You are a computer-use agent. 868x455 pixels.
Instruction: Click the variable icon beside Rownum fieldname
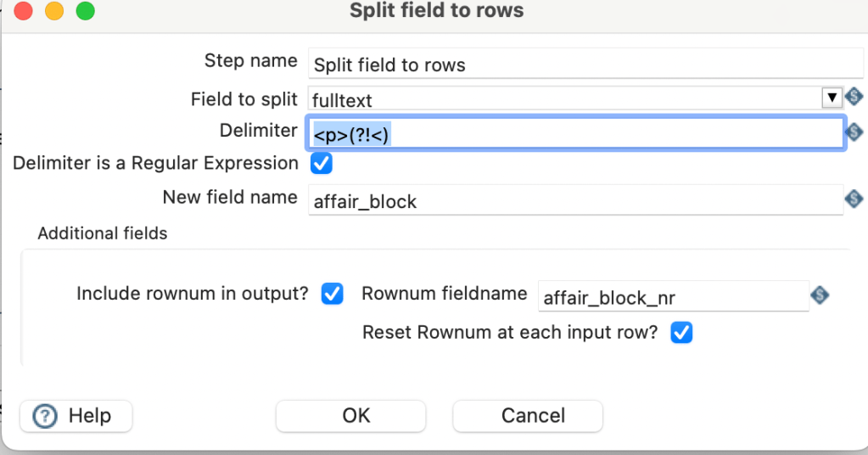820,295
